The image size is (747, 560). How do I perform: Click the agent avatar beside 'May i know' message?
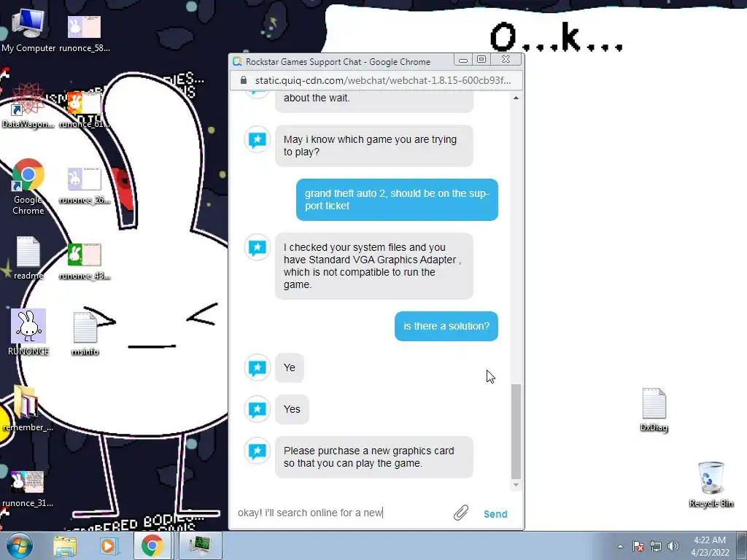click(x=258, y=139)
